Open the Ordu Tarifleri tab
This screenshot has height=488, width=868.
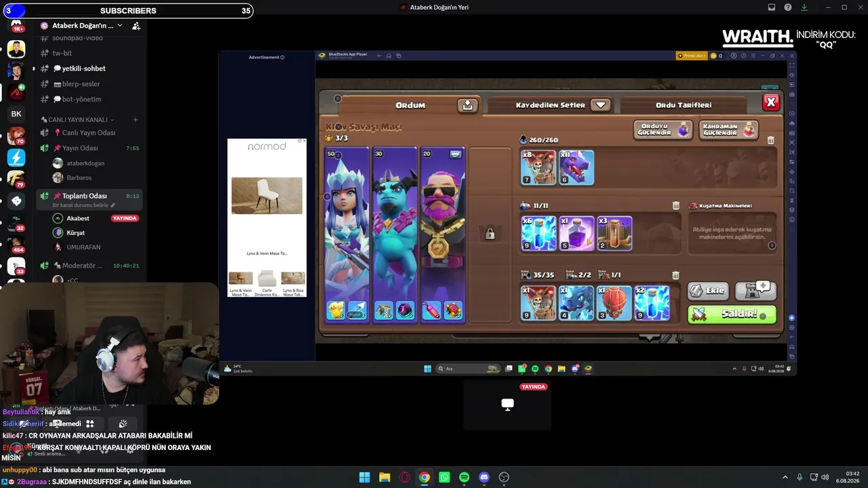click(684, 105)
